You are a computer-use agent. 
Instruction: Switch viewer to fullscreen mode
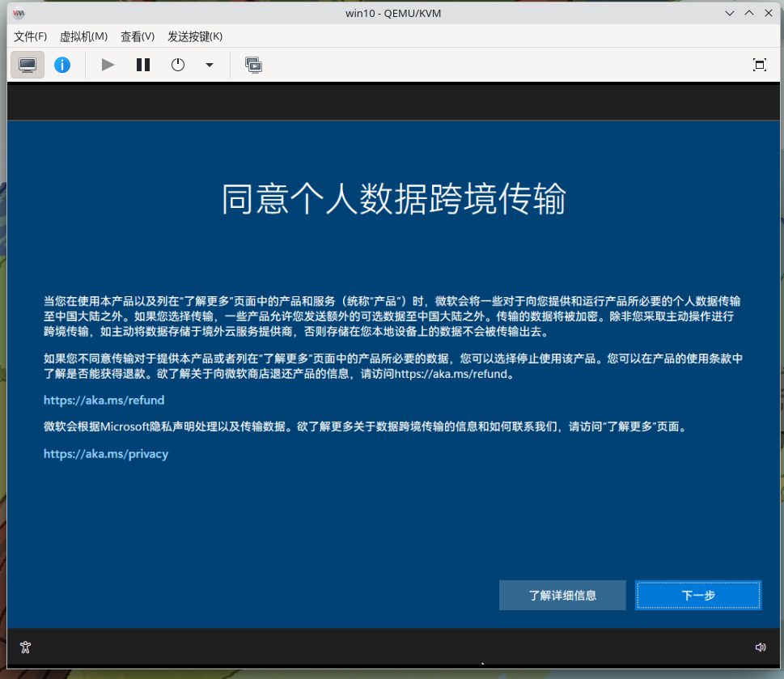coord(760,65)
